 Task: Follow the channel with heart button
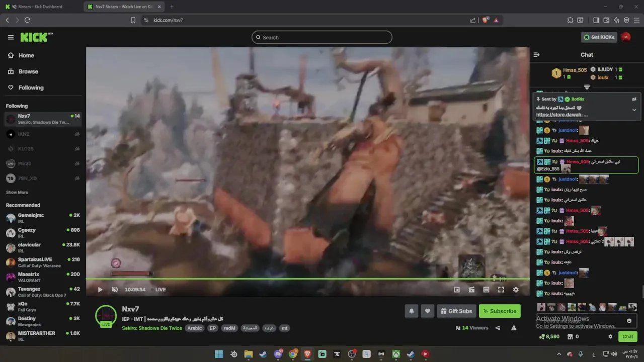click(x=428, y=311)
